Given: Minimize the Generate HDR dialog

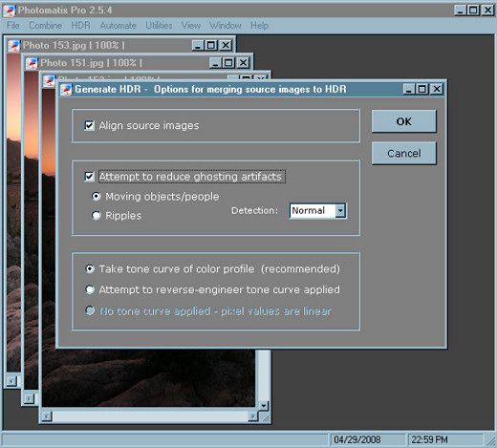Looking at the screenshot, I should [409, 89].
